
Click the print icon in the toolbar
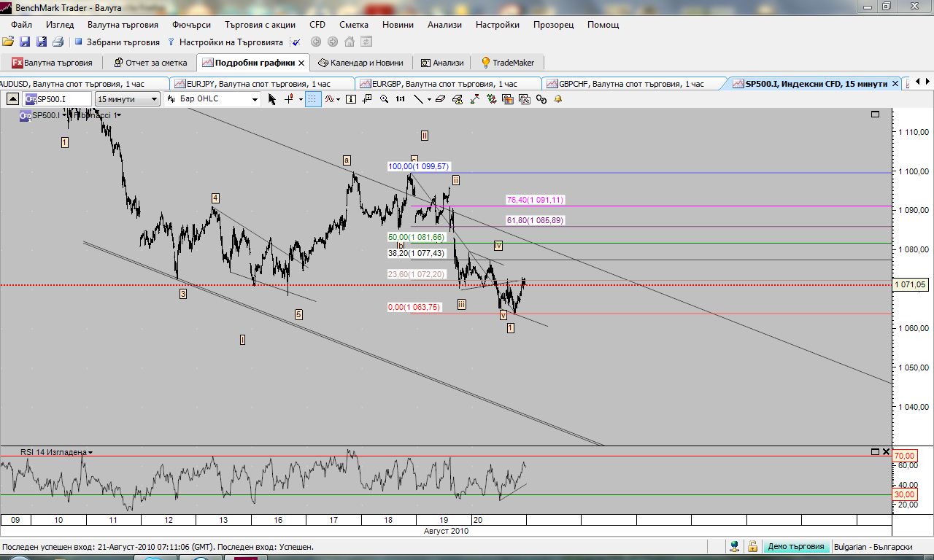pos(57,42)
